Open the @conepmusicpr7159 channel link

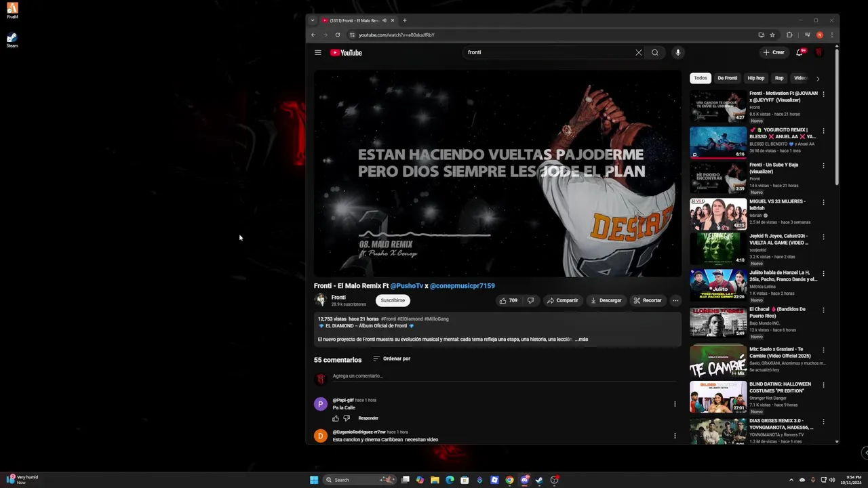pyautogui.click(x=462, y=286)
